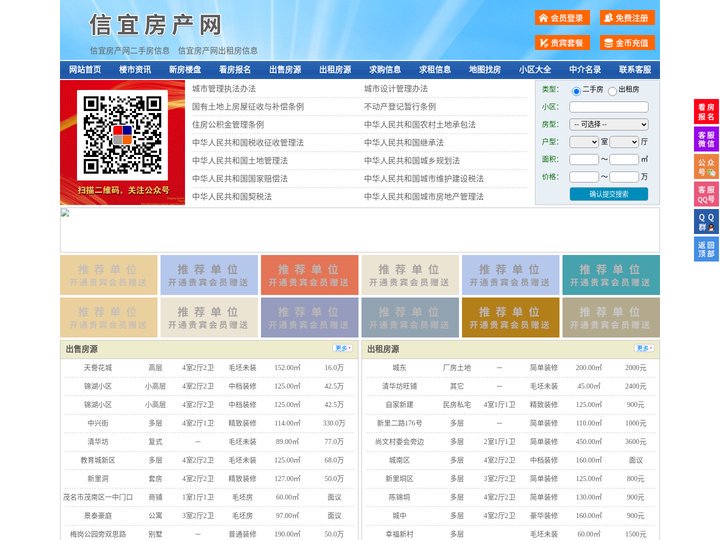720x540 pixels.
Task: Open the 清华坊 sale listing
Action: click(98, 442)
